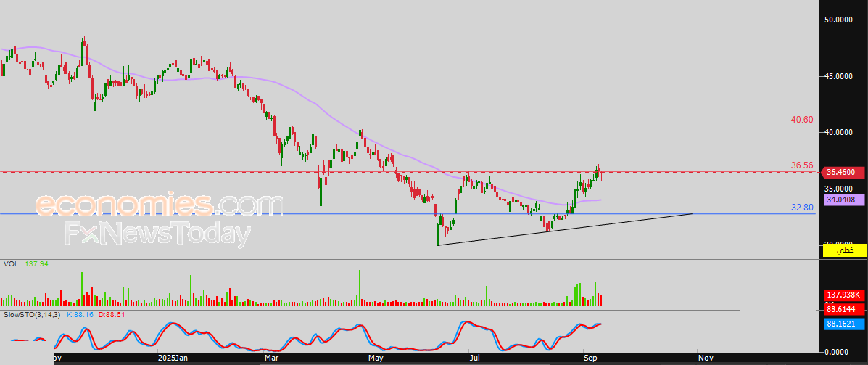
Task: Click the blue 88.1621 stochastic K tag
Action: pyautogui.click(x=843, y=324)
